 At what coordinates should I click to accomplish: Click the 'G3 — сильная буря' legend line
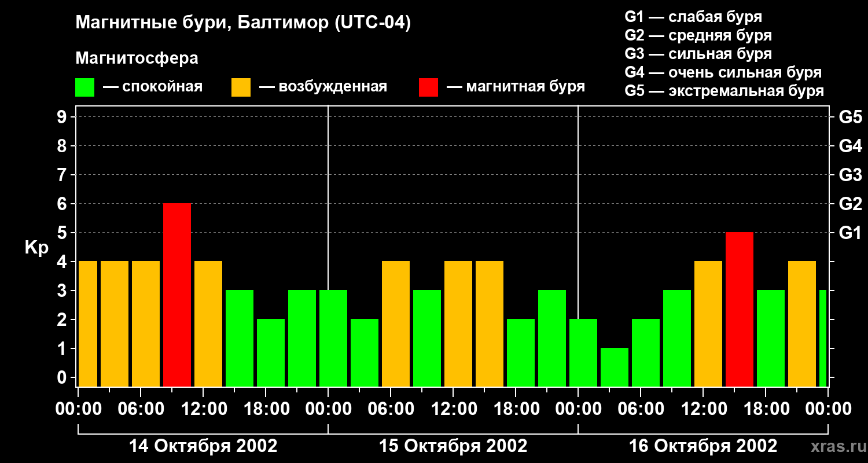point(698,54)
